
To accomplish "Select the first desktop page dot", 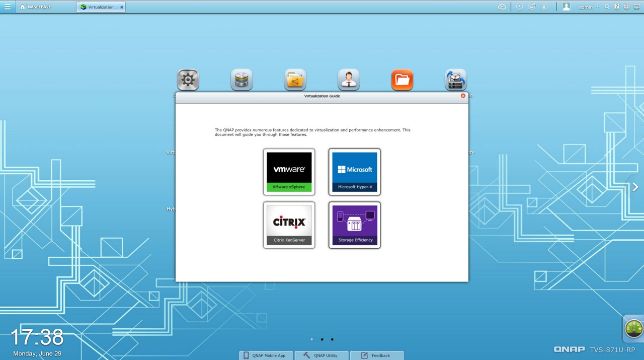I will coord(311,339).
